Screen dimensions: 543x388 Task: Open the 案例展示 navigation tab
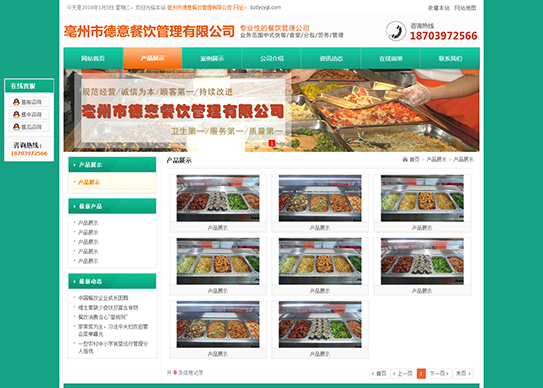coord(212,58)
